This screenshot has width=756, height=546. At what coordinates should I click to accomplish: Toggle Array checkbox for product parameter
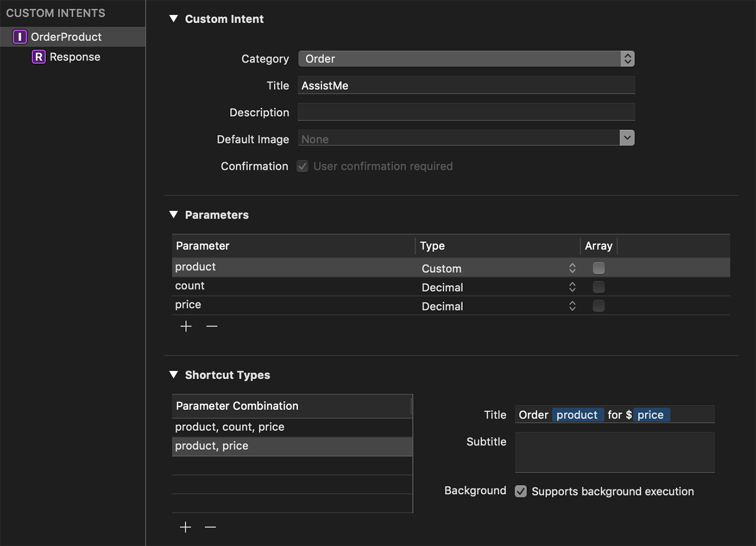pyautogui.click(x=598, y=268)
